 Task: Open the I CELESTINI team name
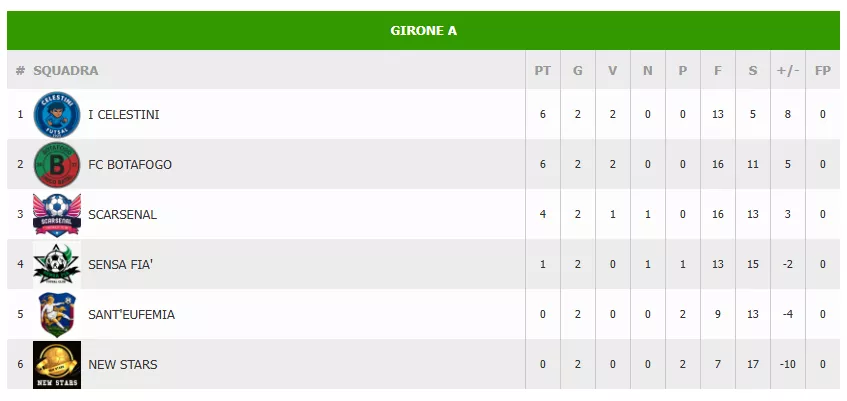(x=124, y=115)
